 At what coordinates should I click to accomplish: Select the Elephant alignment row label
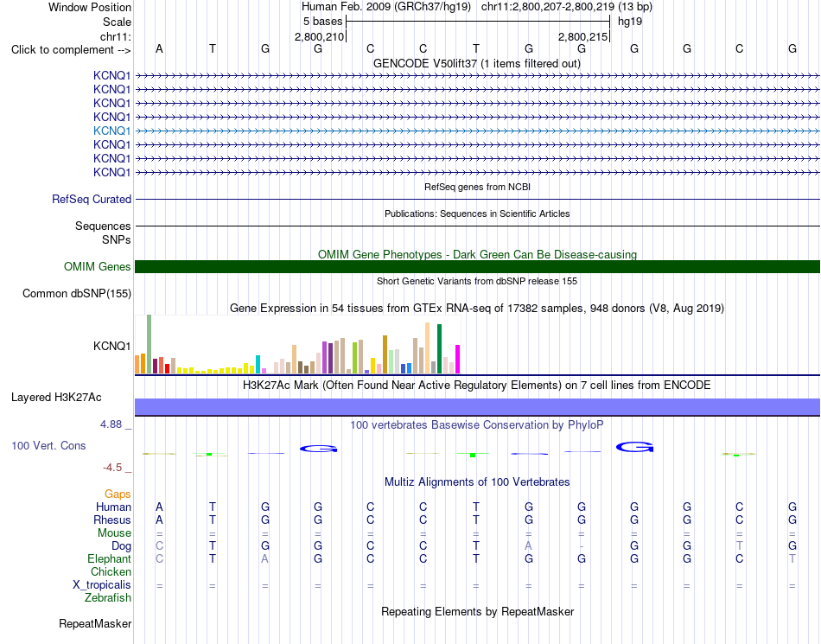pos(109,558)
